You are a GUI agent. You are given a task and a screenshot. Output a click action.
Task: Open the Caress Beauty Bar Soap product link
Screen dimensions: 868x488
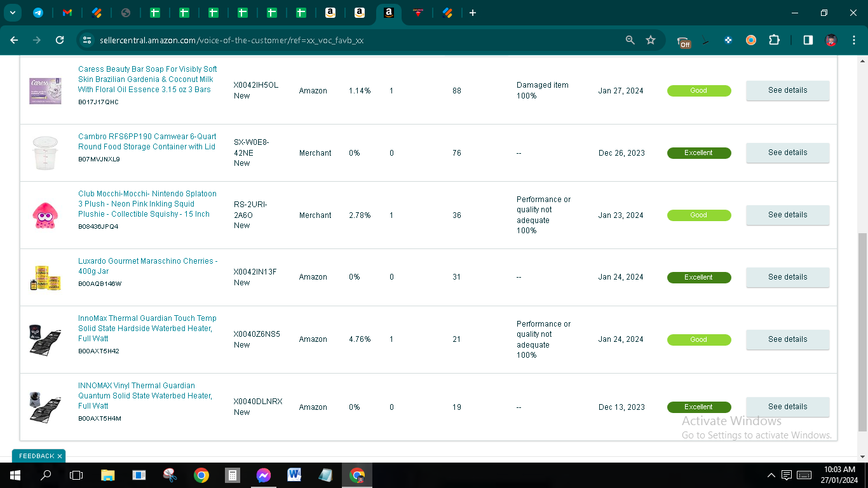tap(147, 79)
